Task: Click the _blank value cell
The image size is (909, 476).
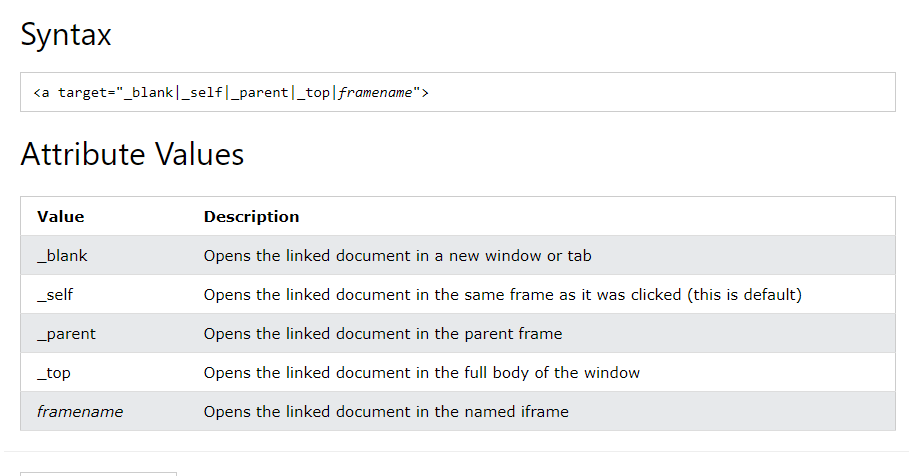Action: [62, 256]
